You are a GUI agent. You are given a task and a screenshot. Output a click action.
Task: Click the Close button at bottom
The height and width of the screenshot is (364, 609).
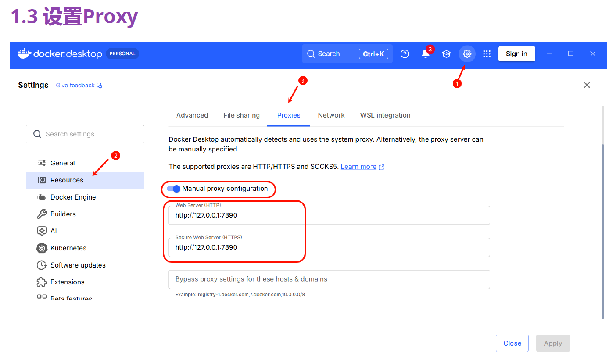pos(512,343)
